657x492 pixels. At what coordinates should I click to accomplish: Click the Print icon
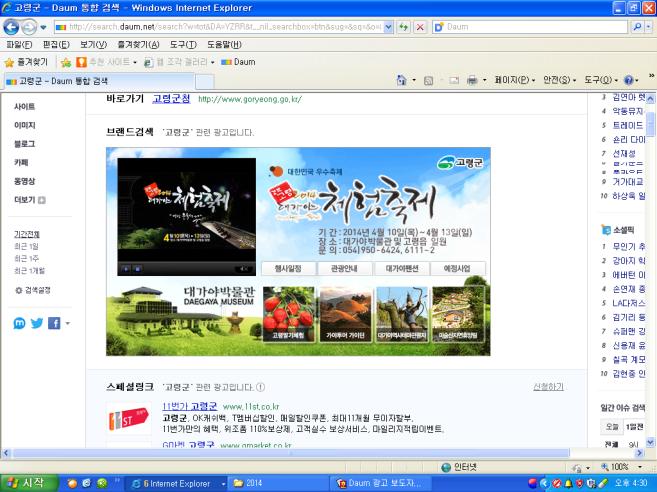[472, 80]
